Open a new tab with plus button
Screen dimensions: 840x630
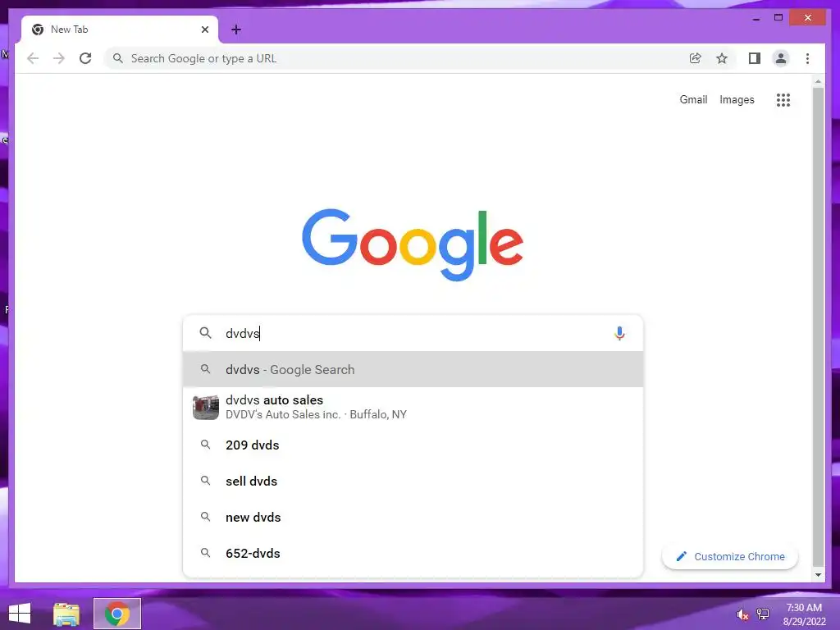236,30
